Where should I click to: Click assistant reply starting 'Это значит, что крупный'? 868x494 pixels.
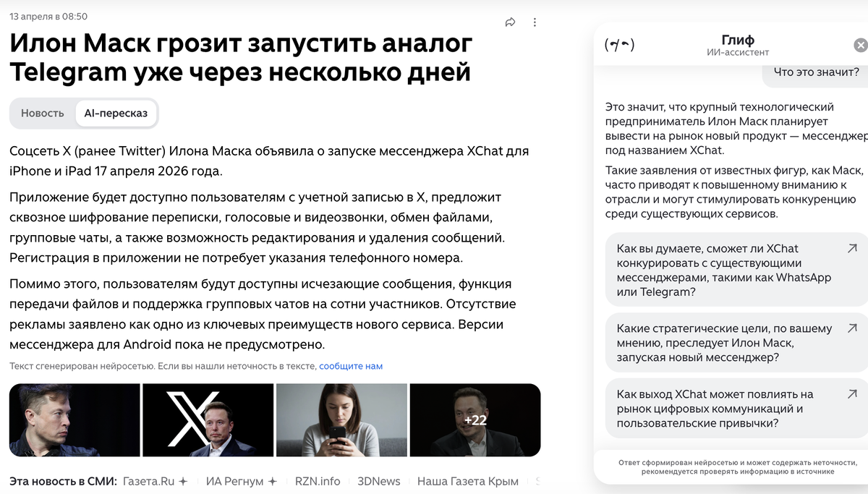click(x=736, y=129)
